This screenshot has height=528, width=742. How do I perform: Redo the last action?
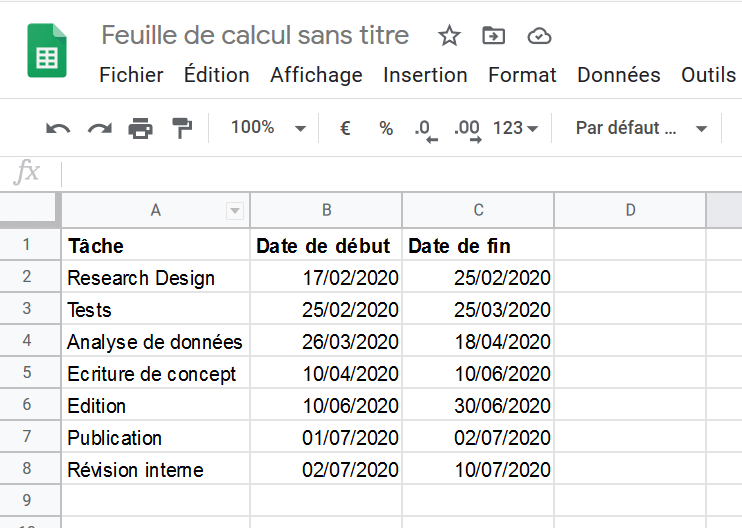coord(100,128)
